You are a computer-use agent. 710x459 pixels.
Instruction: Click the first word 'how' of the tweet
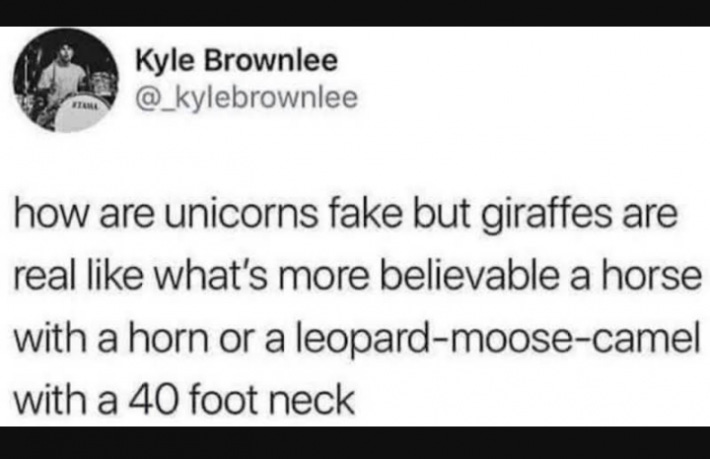pos(50,214)
